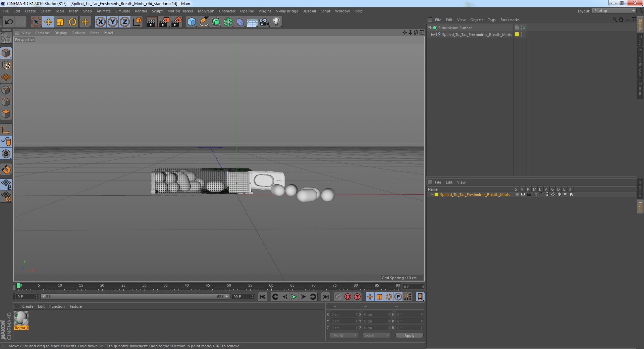Screen dimensions: 644x349
Task: Click the X position input field
Action: [344, 314]
